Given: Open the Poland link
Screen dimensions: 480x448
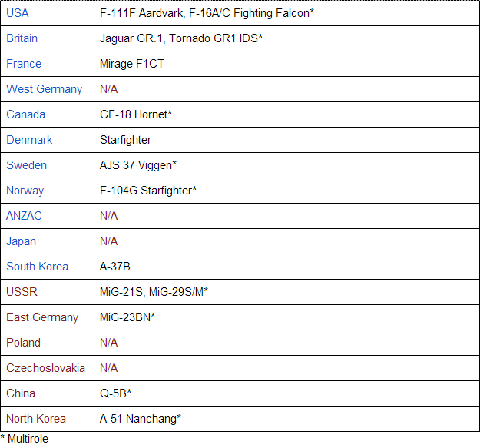Looking at the screenshot, I should [x=23, y=343].
